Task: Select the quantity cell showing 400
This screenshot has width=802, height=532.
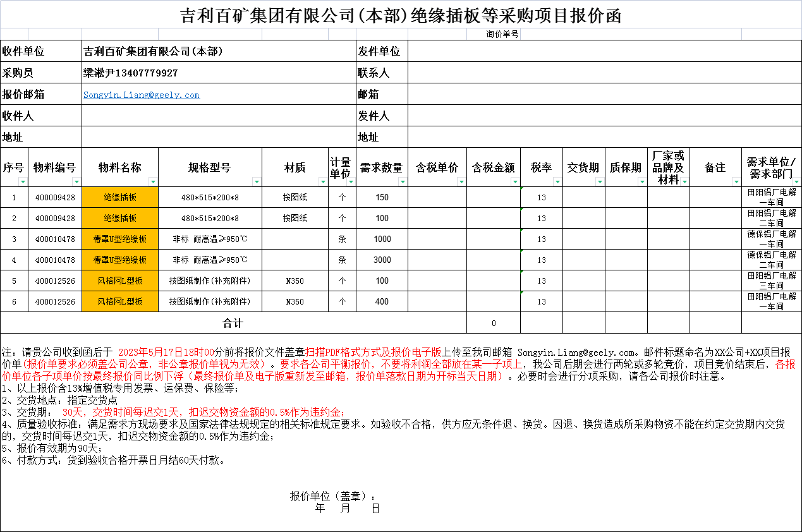Action: pyautogui.click(x=382, y=301)
